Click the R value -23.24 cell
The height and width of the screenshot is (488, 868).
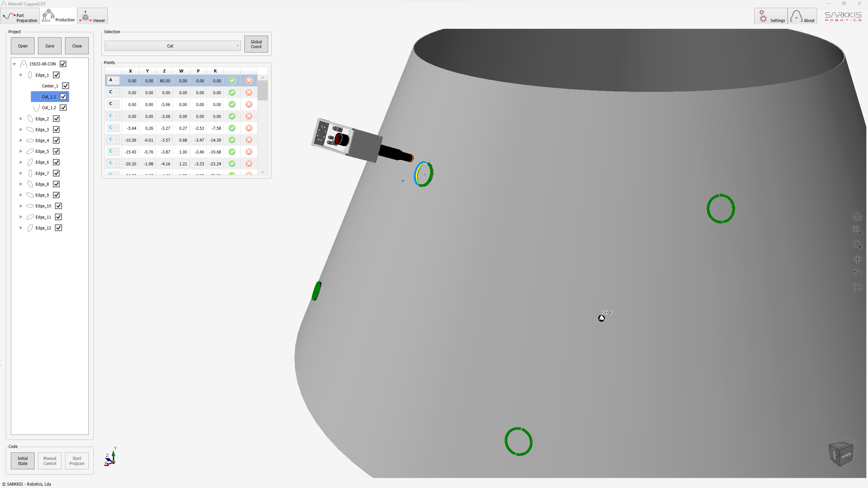click(x=215, y=164)
